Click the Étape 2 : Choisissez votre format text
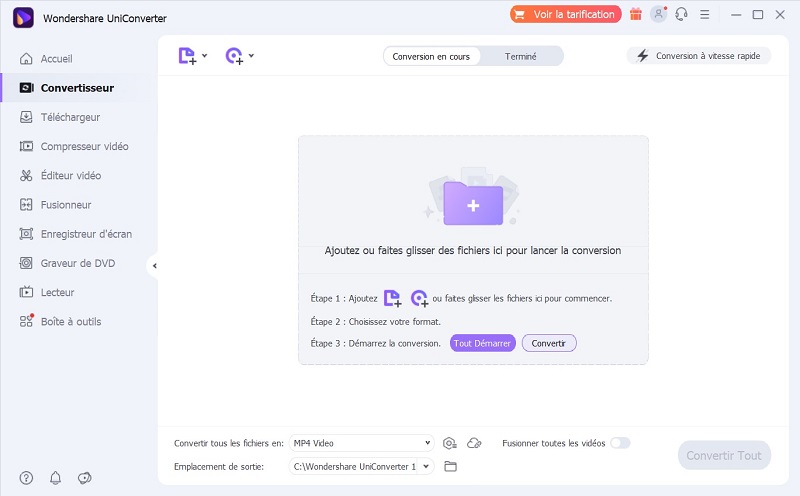The height and width of the screenshot is (496, 800). pos(376,321)
